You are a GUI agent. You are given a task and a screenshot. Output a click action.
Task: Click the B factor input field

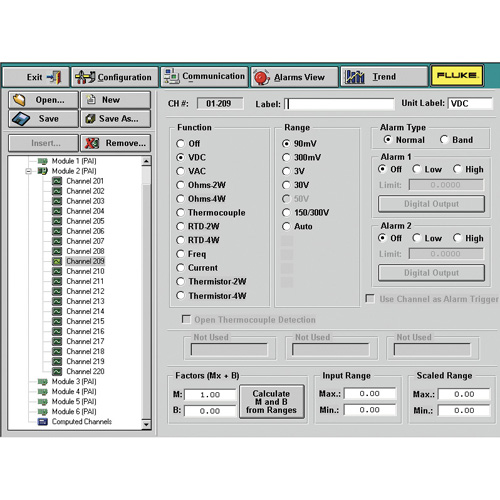pos(210,411)
